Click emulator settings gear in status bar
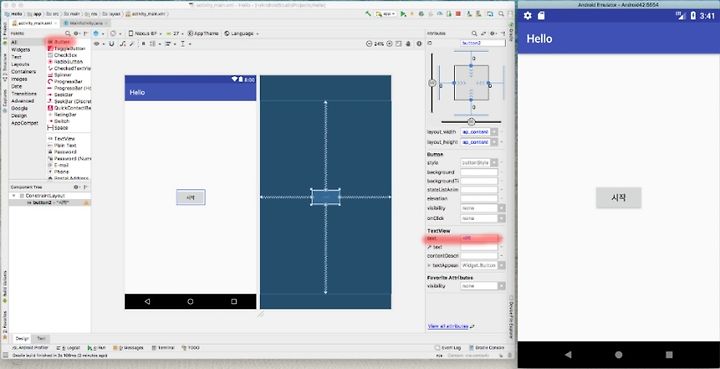Viewport: 720px width, 369px height. coord(527,16)
